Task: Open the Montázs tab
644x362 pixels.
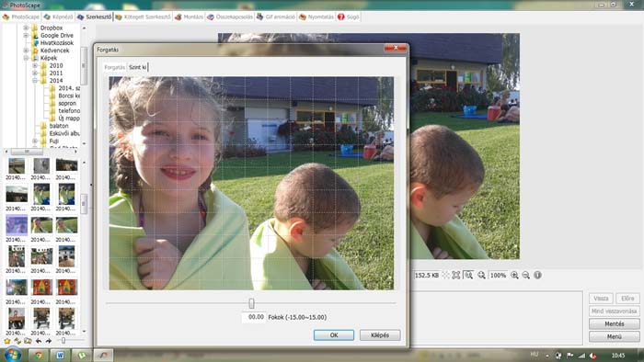Action: pyautogui.click(x=190, y=17)
